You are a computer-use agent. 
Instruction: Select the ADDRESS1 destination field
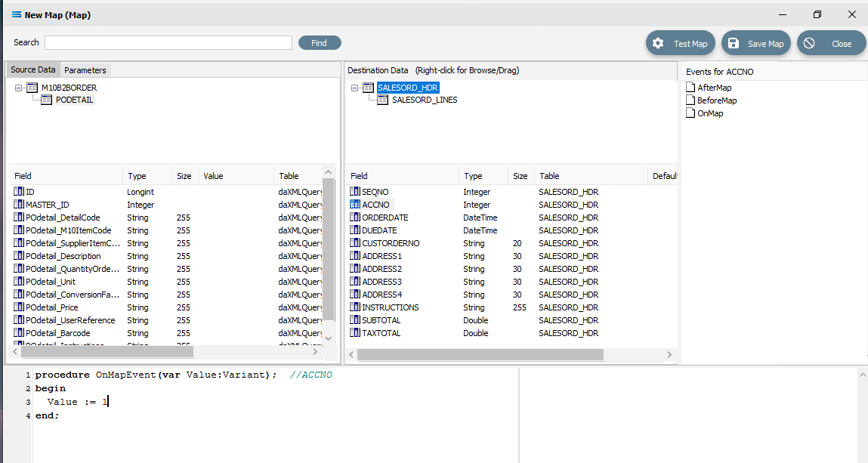click(382, 256)
